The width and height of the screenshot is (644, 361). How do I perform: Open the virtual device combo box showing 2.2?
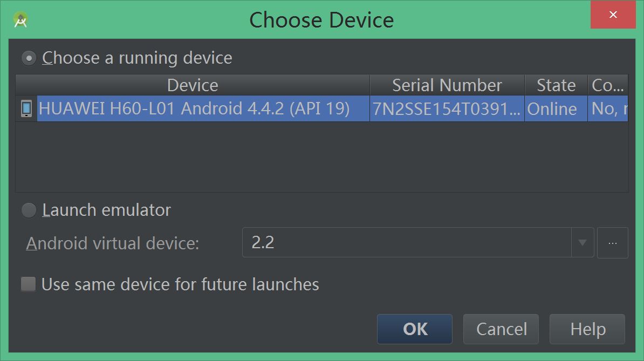(407, 243)
